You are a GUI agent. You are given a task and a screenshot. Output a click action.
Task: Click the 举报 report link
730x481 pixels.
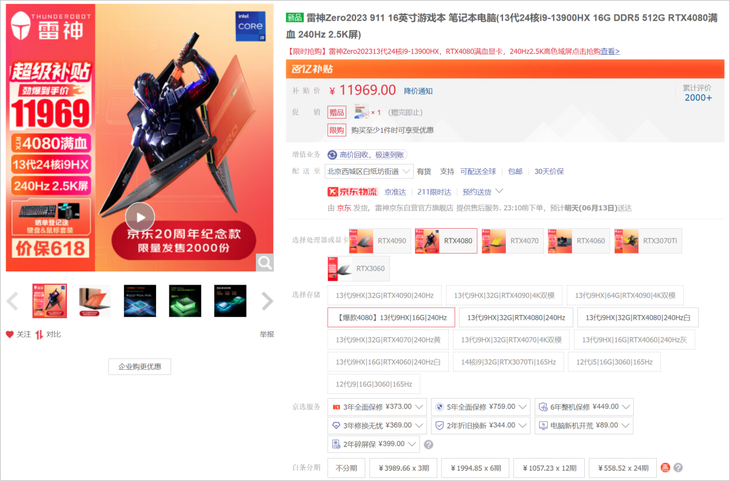tap(267, 334)
